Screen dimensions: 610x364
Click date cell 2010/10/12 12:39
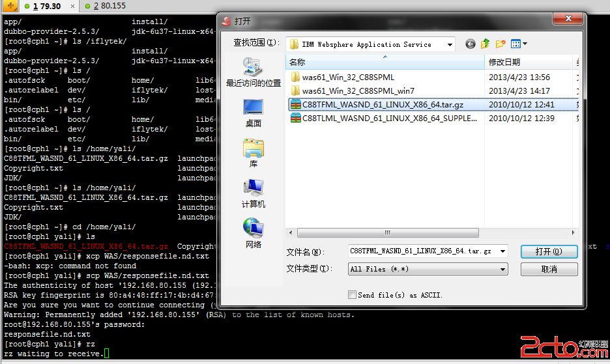pyautogui.click(x=521, y=118)
